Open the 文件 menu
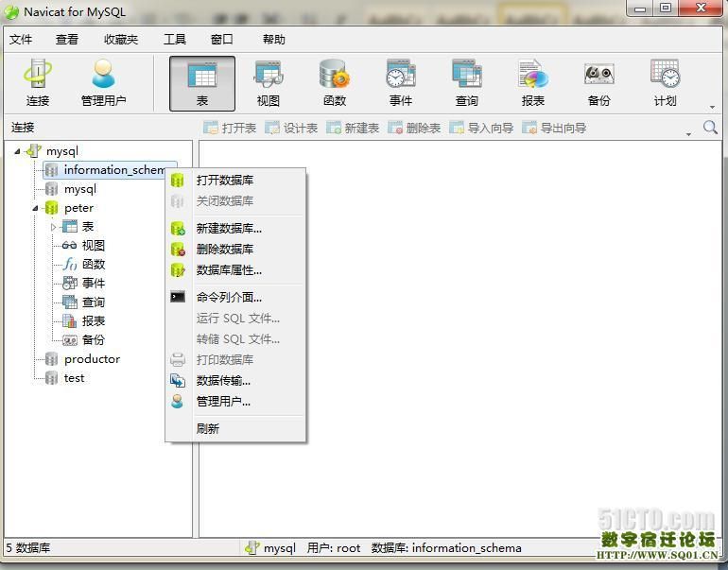Viewport: 728px width, 570px height. pos(21,40)
